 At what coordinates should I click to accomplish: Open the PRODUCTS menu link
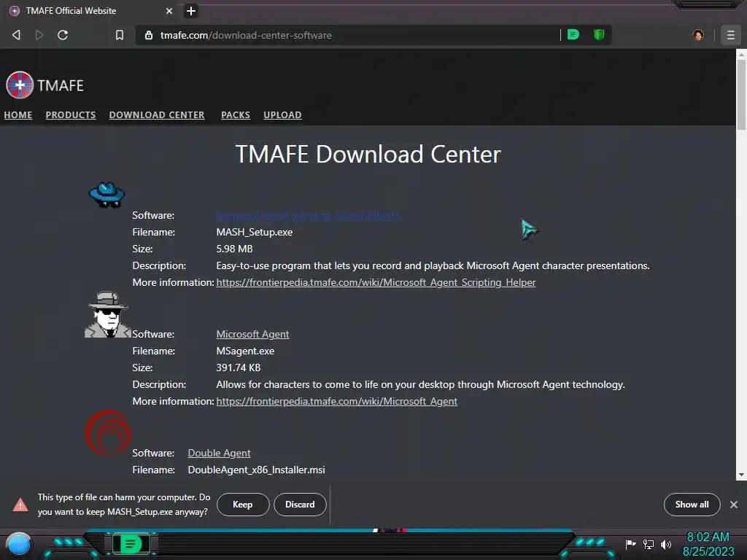(x=71, y=114)
